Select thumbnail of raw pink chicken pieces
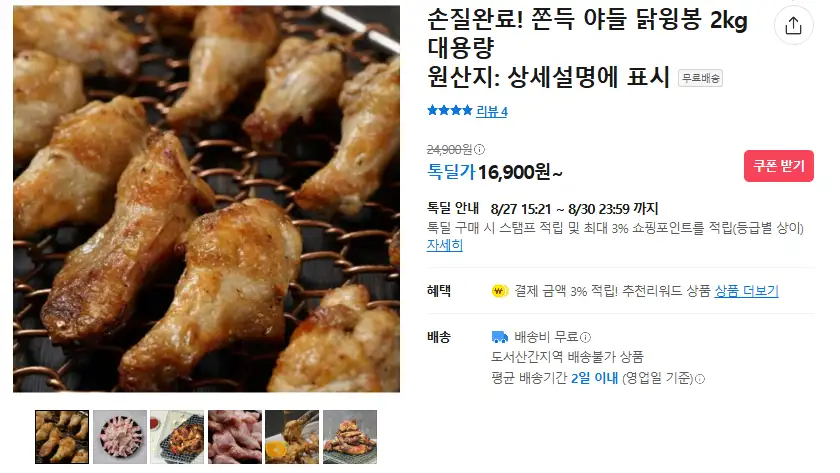The image size is (840, 473). point(235,437)
